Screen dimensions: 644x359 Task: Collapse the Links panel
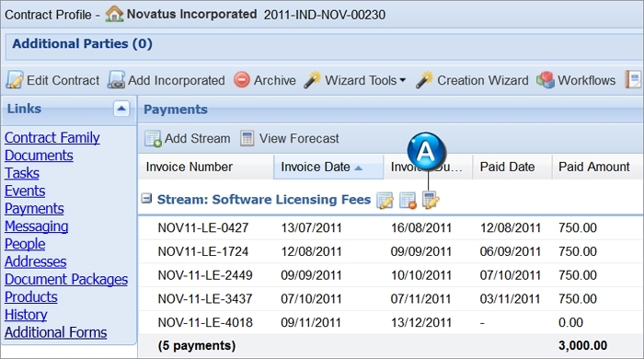pyautogui.click(x=121, y=109)
